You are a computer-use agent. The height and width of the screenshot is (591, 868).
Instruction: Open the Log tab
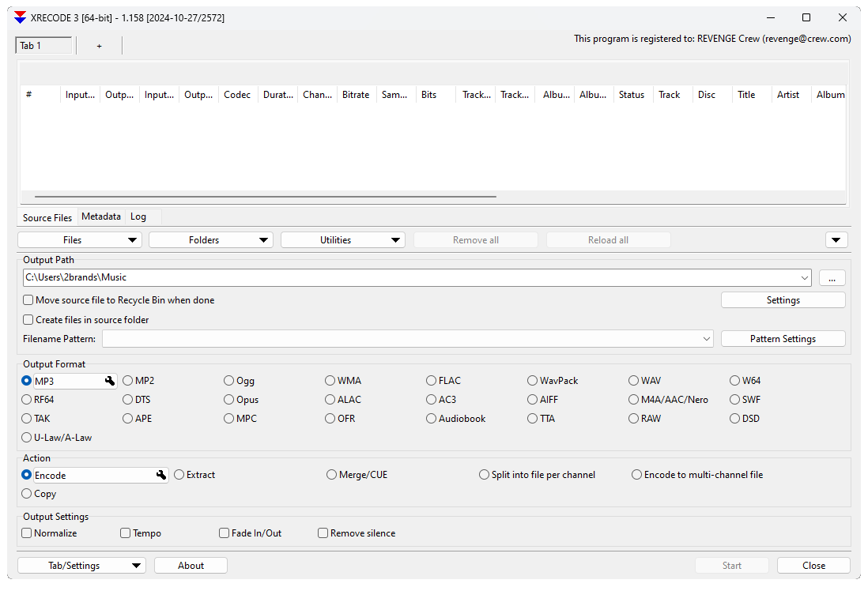tap(138, 216)
